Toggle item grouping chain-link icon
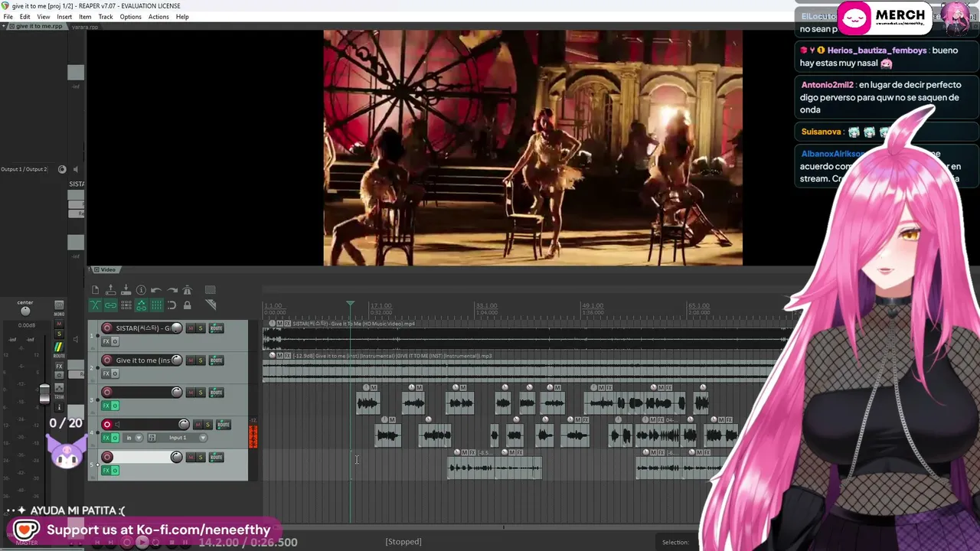 click(x=110, y=305)
